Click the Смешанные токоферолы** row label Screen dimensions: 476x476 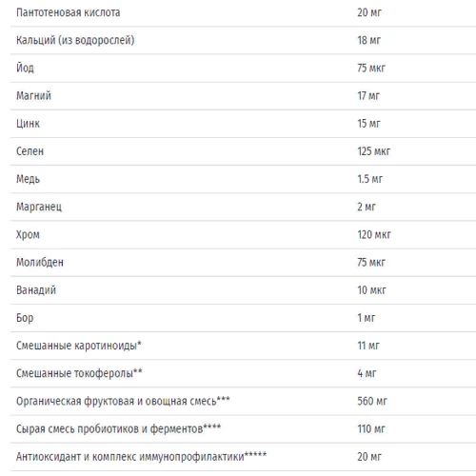pos(79,373)
